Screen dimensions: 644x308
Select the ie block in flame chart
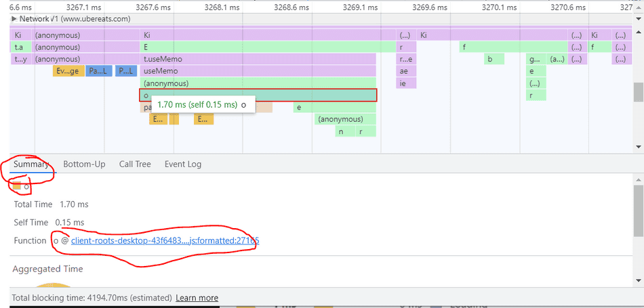coord(406,83)
